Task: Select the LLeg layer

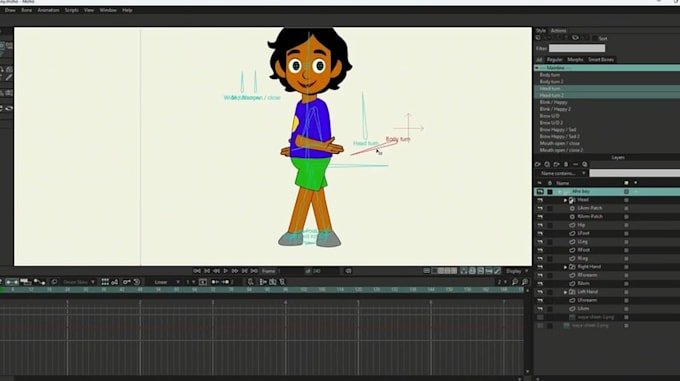Action: [x=582, y=241]
